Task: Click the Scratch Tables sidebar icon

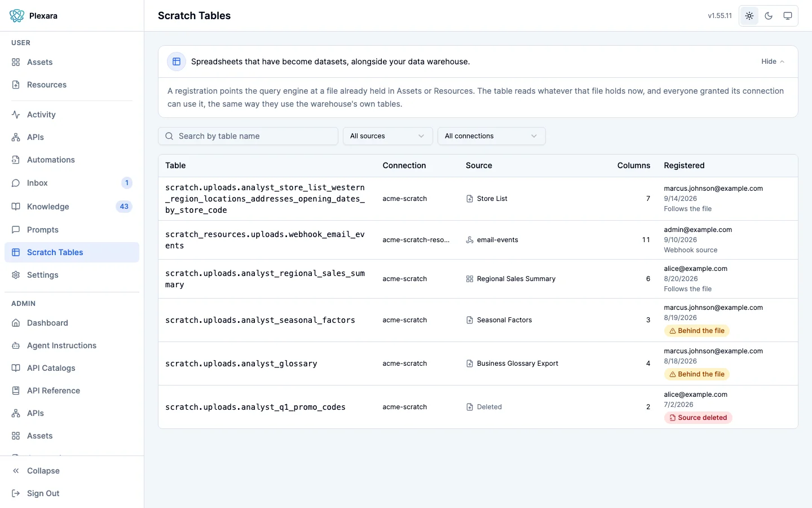Action: [16, 252]
